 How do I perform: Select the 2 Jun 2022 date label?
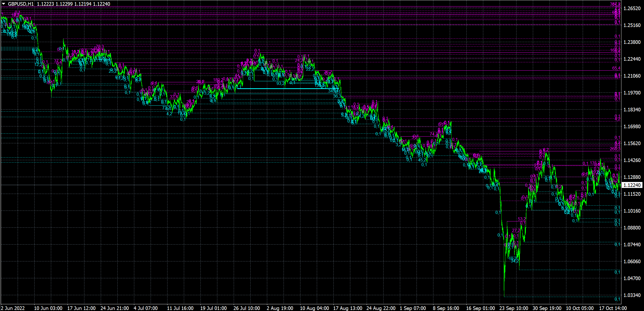[x=13, y=308]
